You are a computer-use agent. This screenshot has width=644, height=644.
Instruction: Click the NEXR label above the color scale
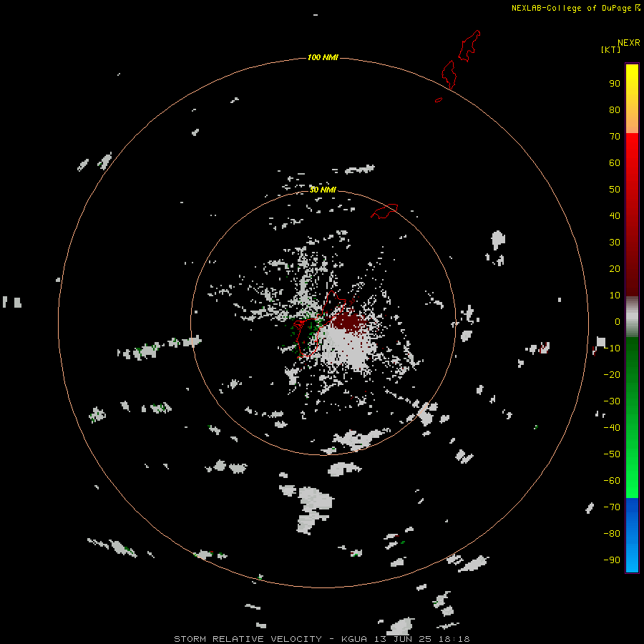coord(628,42)
